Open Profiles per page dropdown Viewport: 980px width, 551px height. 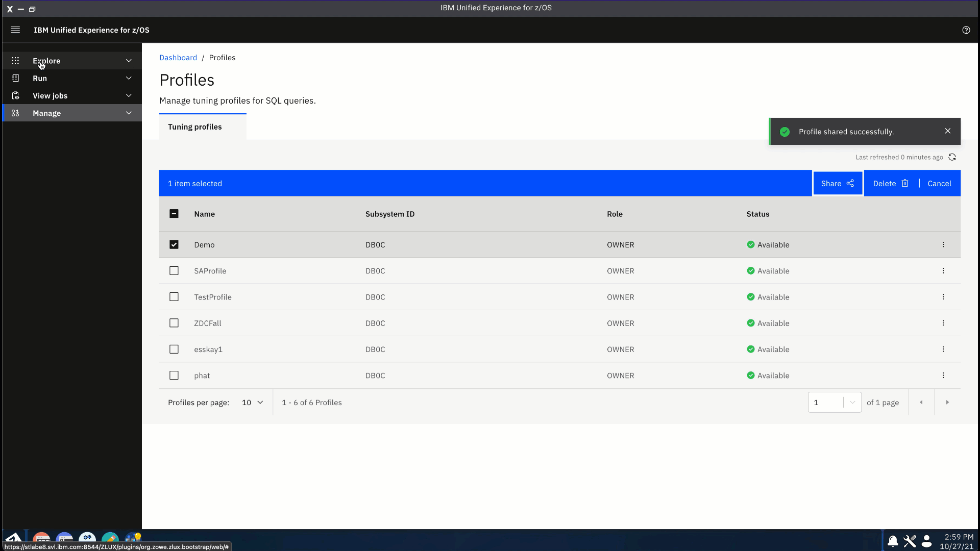(252, 403)
